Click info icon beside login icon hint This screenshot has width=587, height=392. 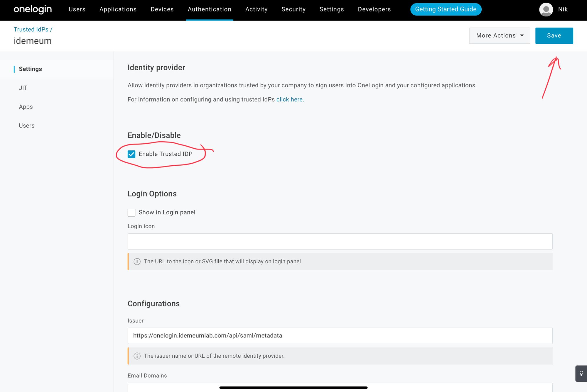137,262
